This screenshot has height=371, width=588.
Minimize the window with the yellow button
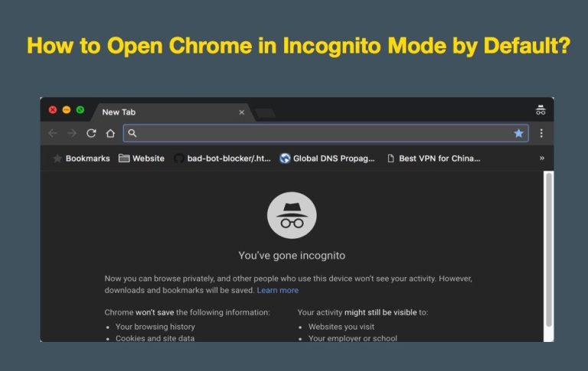[x=67, y=109]
